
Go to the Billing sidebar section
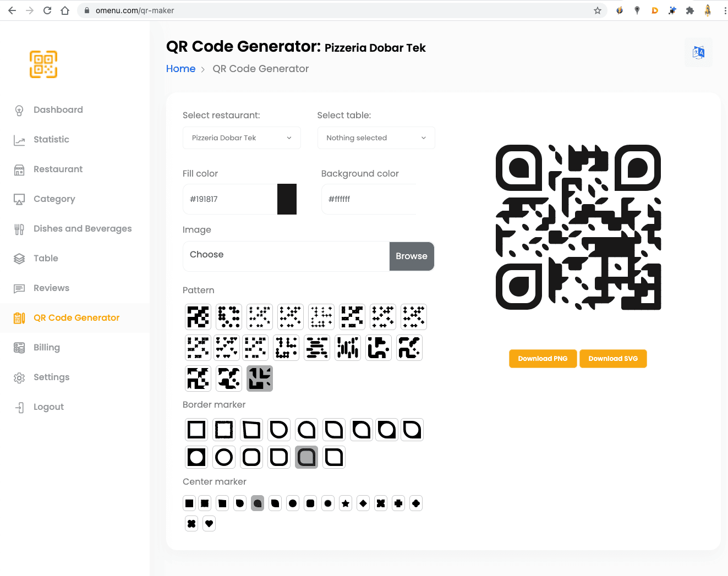click(47, 347)
